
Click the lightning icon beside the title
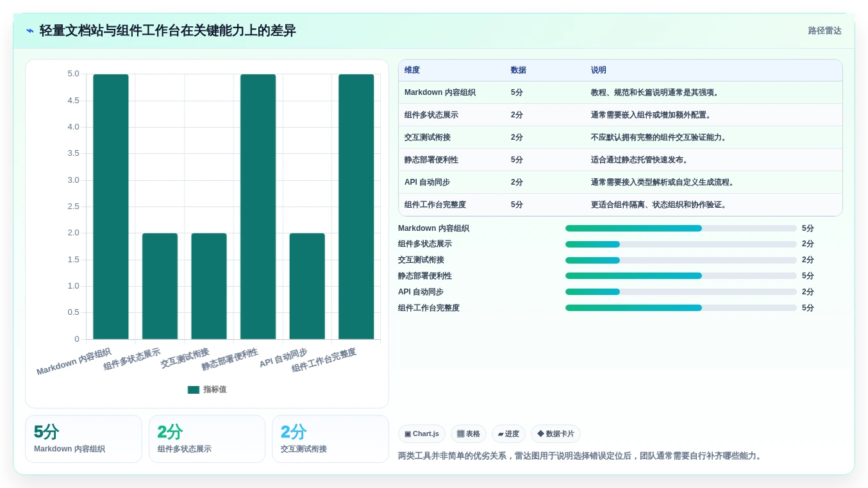pyautogui.click(x=30, y=31)
